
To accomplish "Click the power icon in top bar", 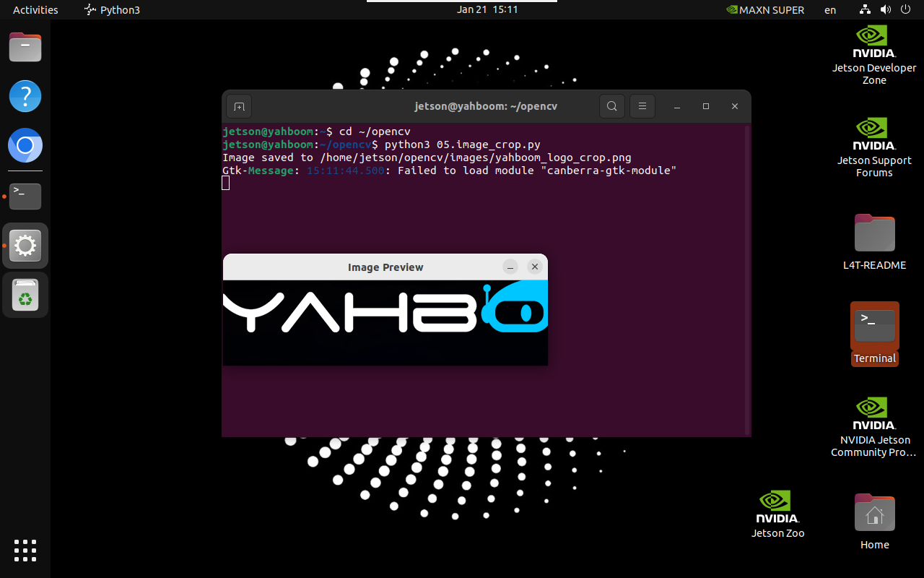I will click(x=906, y=10).
